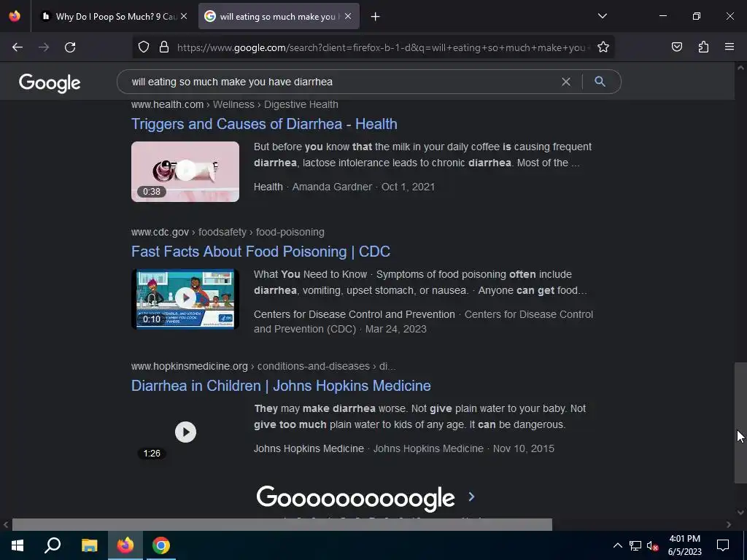Viewport: 747px width, 560px height.
Task: Play the Health video thumbnail showing 0:38
Action: [x=185, y=171]
